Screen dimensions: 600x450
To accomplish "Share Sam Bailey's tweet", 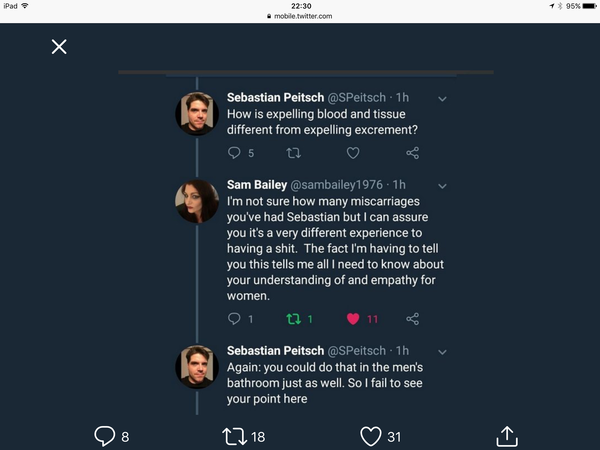I will [412, 319].
